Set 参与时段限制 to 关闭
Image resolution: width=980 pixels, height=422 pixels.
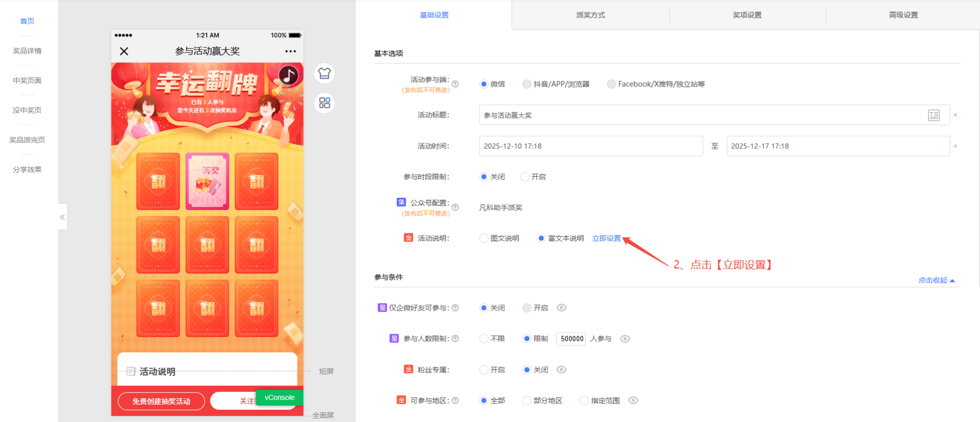tap(484, 177)
